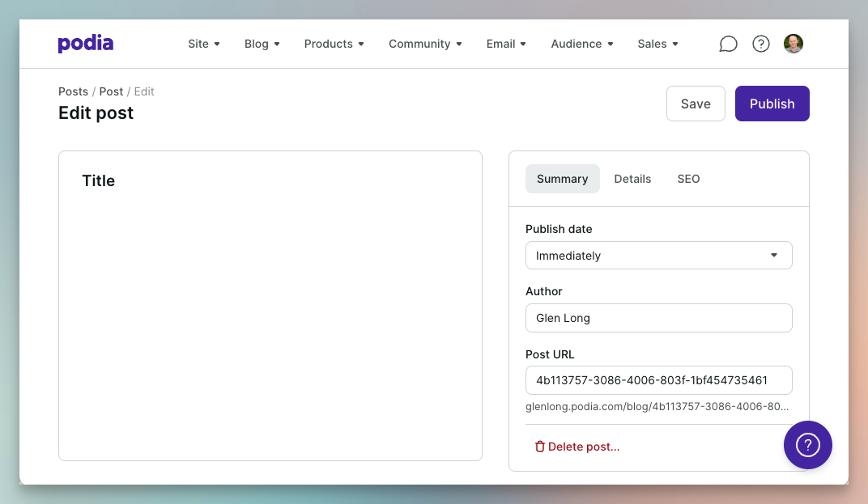Expand the Products menu

tap(334, 44)
